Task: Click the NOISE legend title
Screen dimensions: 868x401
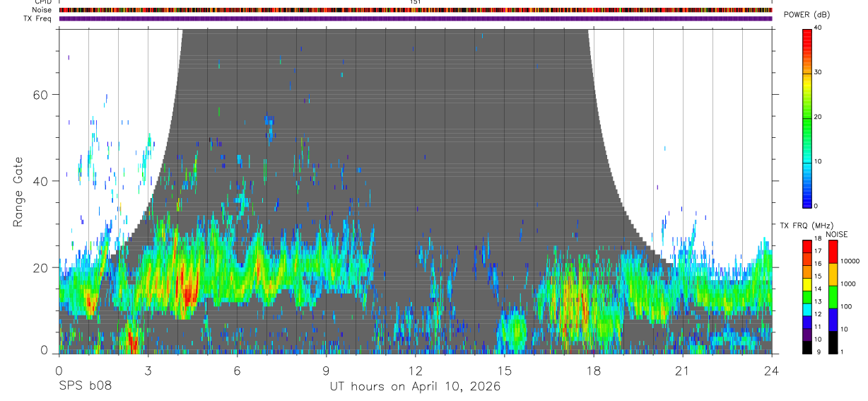Action: click(x=836, y=234)
